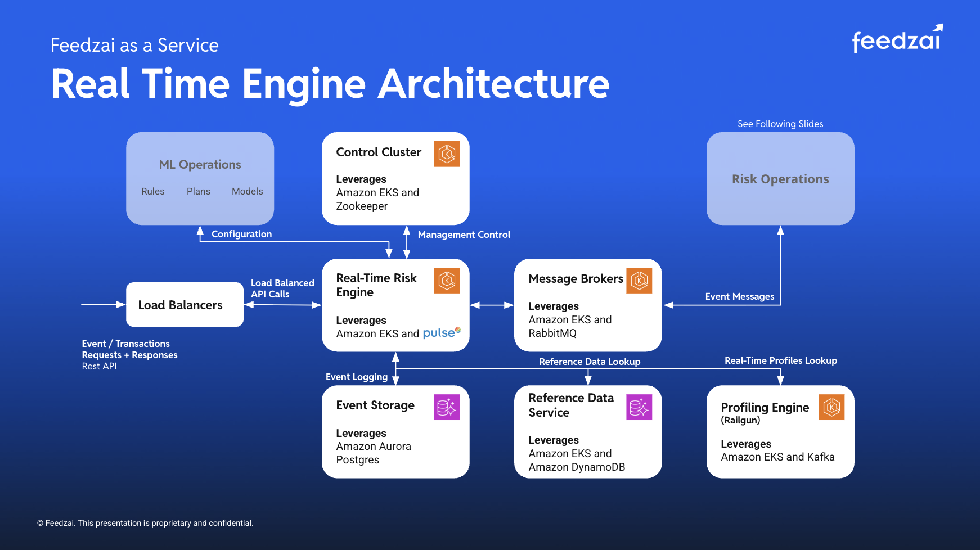Click the Real-Time Profiles Lookup label

pos(780,360)
